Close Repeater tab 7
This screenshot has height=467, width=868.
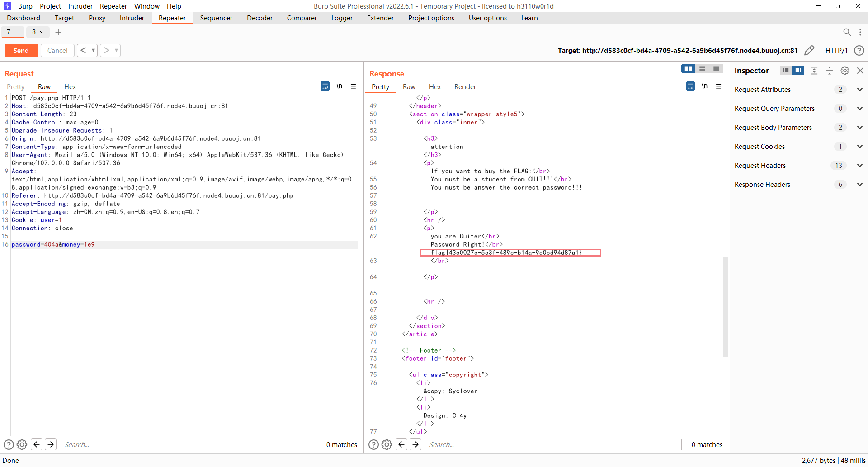(x=16, y=32)
